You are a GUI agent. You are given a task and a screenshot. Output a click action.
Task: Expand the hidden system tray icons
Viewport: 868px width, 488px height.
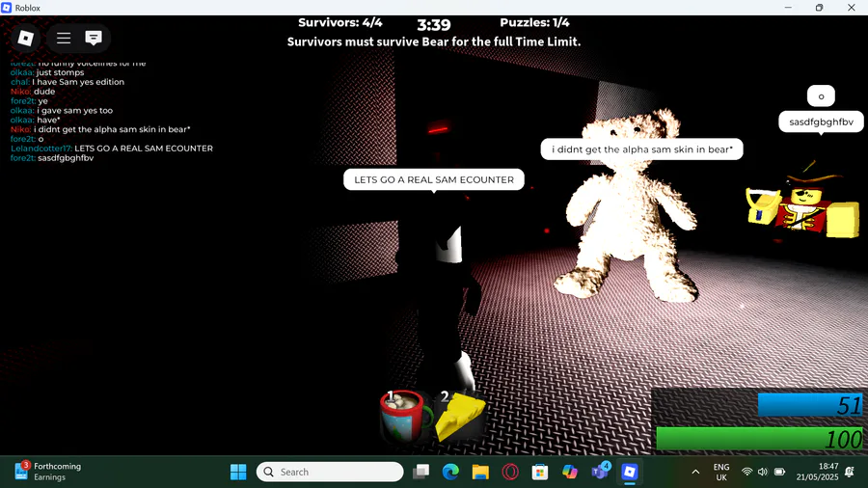(x=695, y=472)
